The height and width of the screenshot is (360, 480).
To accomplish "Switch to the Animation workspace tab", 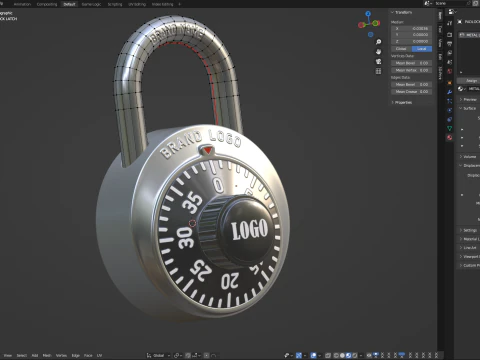I will 22,4.
